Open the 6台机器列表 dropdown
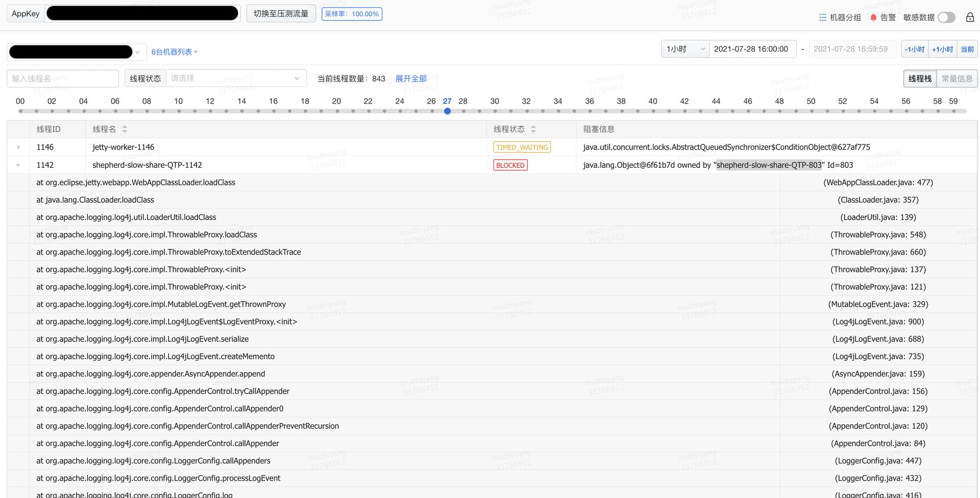The image size is (980, 498). 174,52
